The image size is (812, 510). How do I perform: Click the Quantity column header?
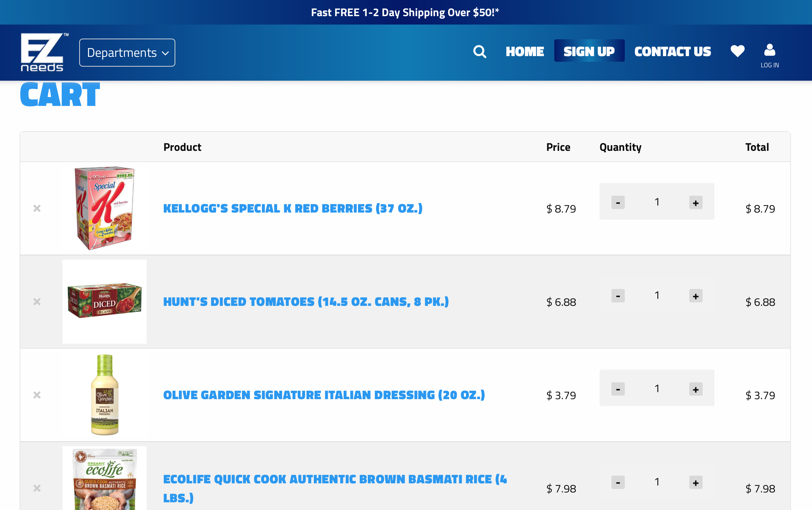(x=620, y=147)
